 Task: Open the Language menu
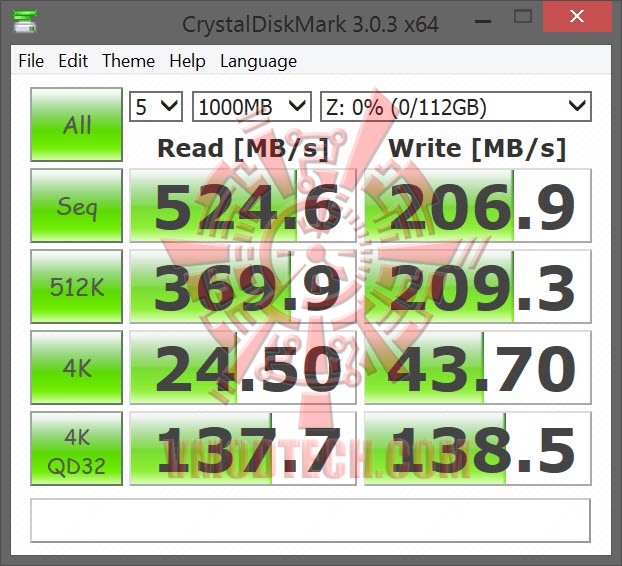coord(258,61)
